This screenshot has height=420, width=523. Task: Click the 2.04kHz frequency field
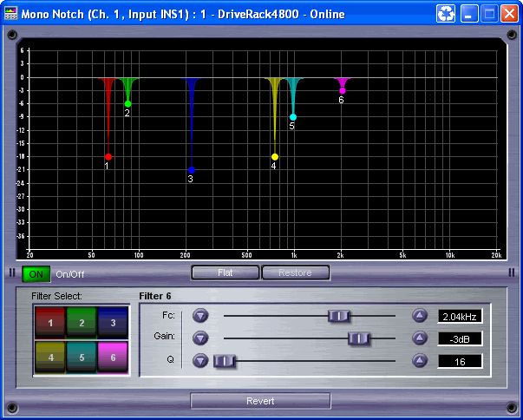pos(460,316)
